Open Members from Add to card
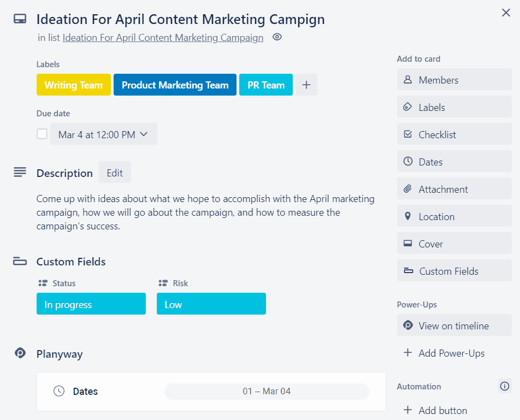The width and height of the screenshot is (520, 420). coord(454,80)
